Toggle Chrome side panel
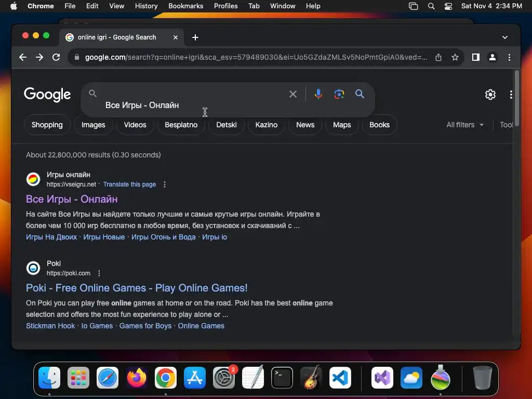The width and height of the screenshot is (532, 399). point(476,57)
